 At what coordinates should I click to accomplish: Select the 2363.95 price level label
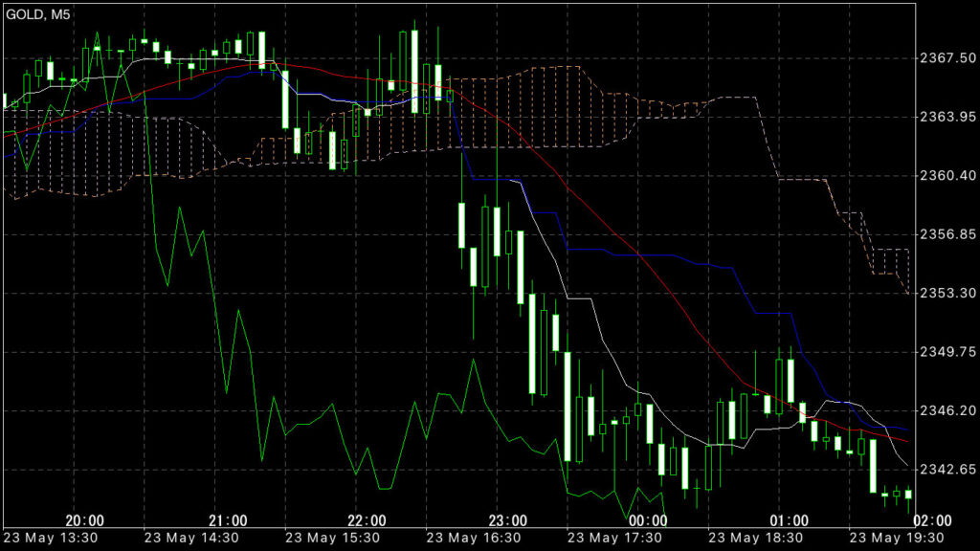(x=948, y=117)
